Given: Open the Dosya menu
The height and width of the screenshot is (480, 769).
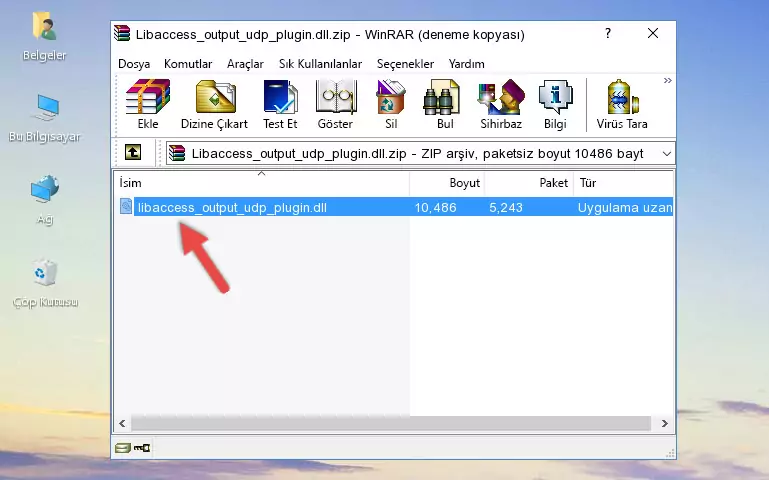Looking at the screenshot, I should click(x=134, y=64).
